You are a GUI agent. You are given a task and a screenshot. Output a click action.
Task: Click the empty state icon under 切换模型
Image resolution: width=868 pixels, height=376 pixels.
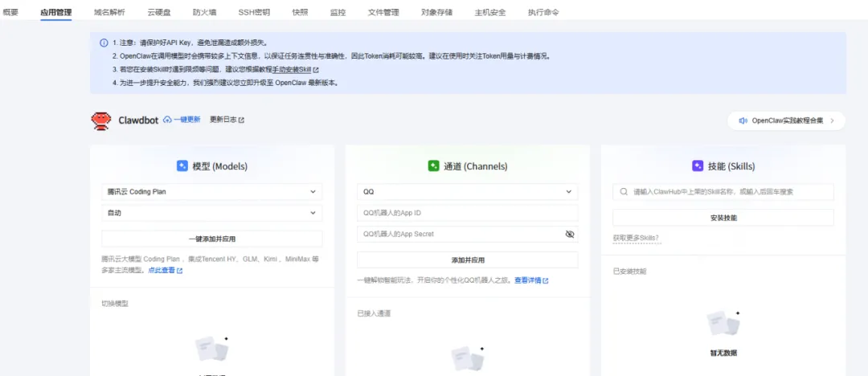pos(212,349)
